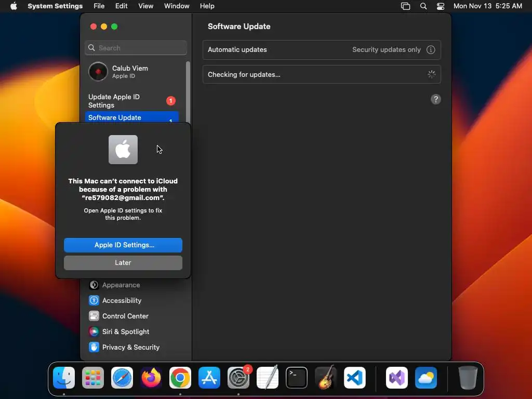Image resolution: width=532 pixels, height=399 pixels.
Task: Click the Appearance sidebar icon
Action: pyautogui.click(x=94, y=285)
